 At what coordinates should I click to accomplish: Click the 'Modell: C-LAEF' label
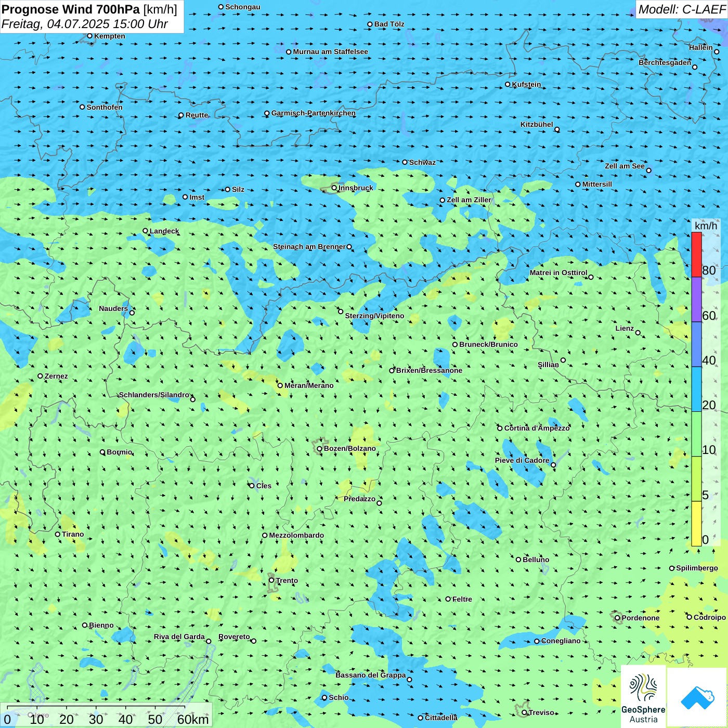[x=682, y=9]
